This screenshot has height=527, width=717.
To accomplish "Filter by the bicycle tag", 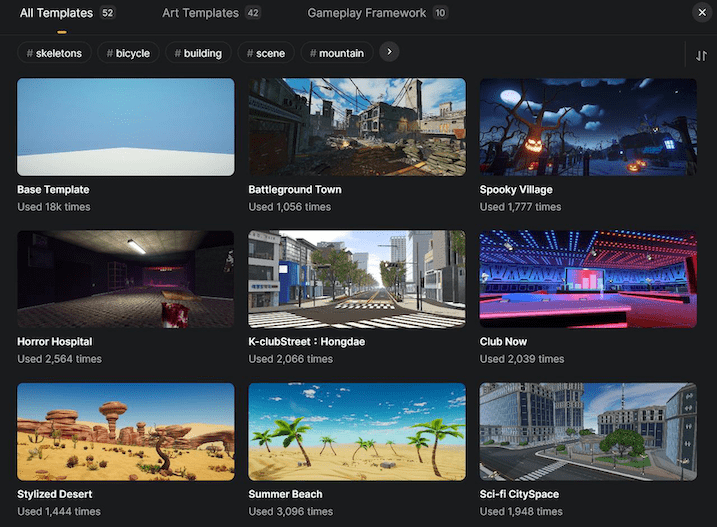I will [x=127, y=53].
